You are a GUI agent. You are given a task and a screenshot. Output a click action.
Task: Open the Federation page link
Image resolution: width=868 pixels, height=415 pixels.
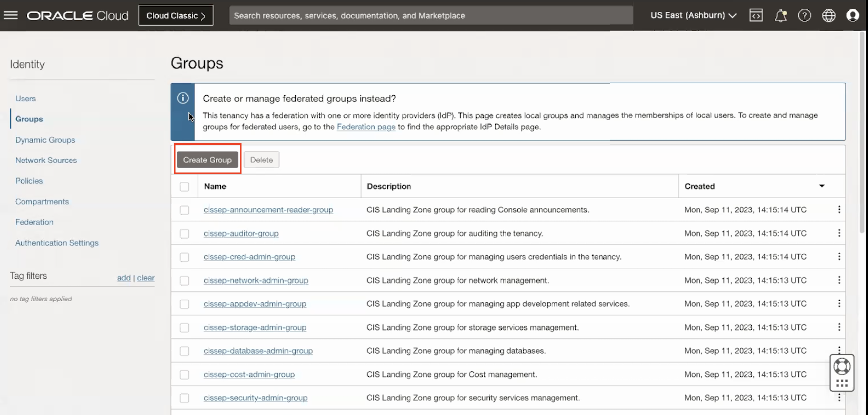366,127
